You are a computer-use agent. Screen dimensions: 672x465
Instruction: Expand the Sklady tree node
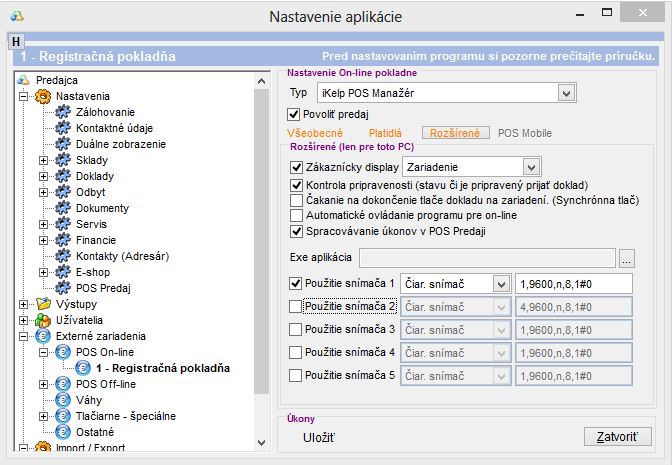(43, 160)
